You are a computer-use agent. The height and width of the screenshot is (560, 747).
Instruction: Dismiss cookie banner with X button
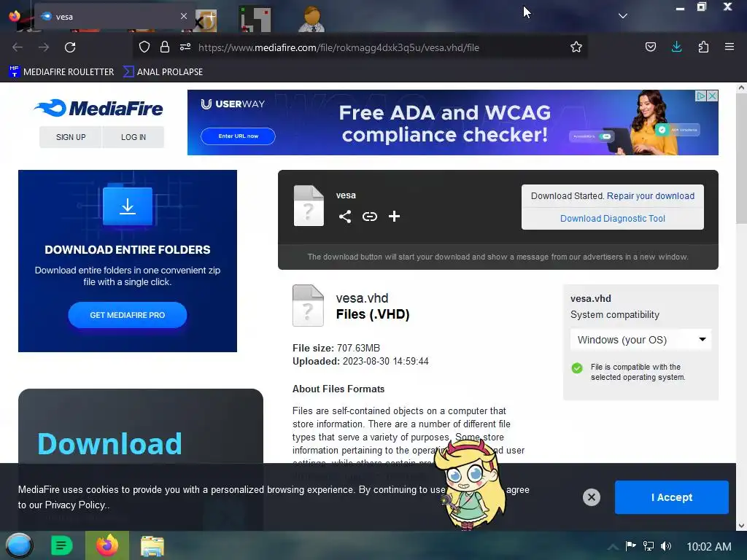coord(591,497)
